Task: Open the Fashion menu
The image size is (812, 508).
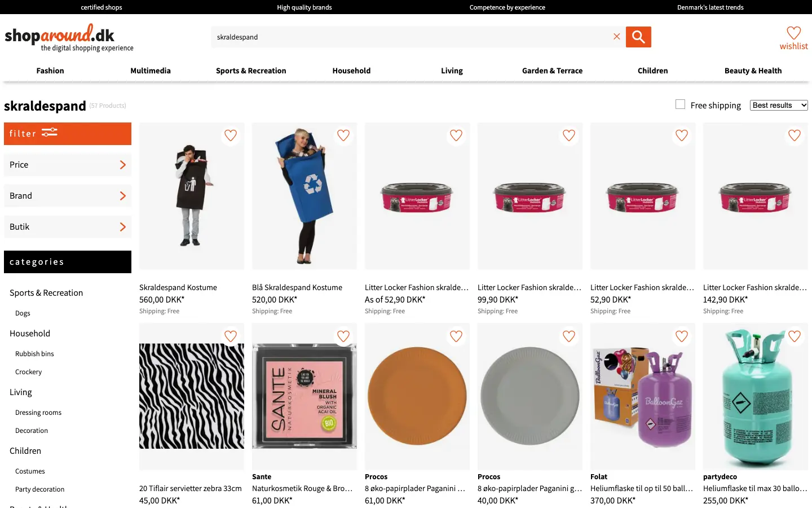Action: (x=50, y=71)
